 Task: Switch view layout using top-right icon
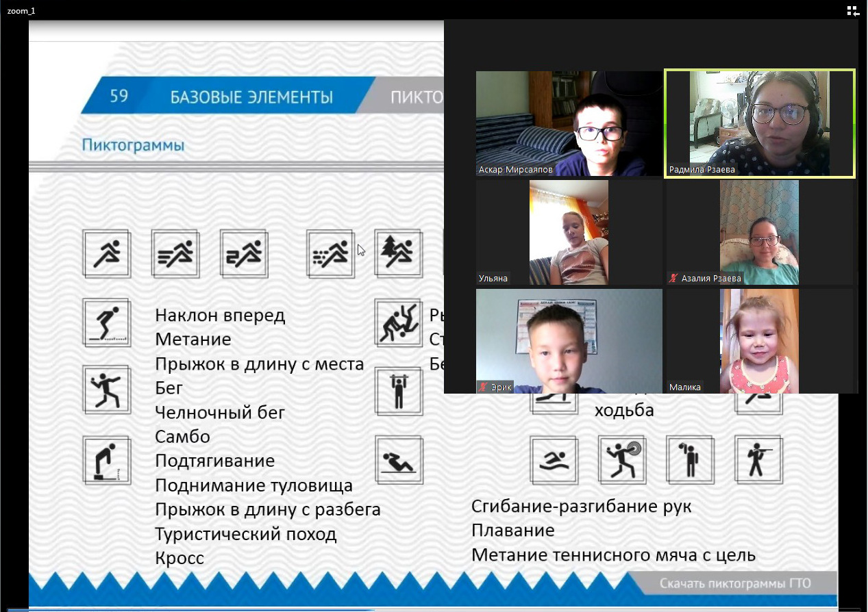(853, 10)
